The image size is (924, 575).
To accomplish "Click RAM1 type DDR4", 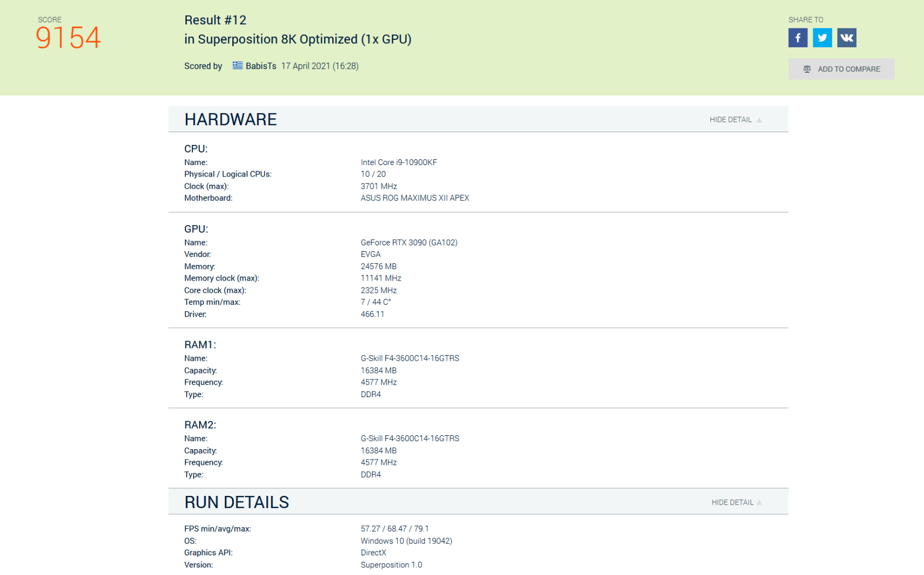I will coord(371,394).
